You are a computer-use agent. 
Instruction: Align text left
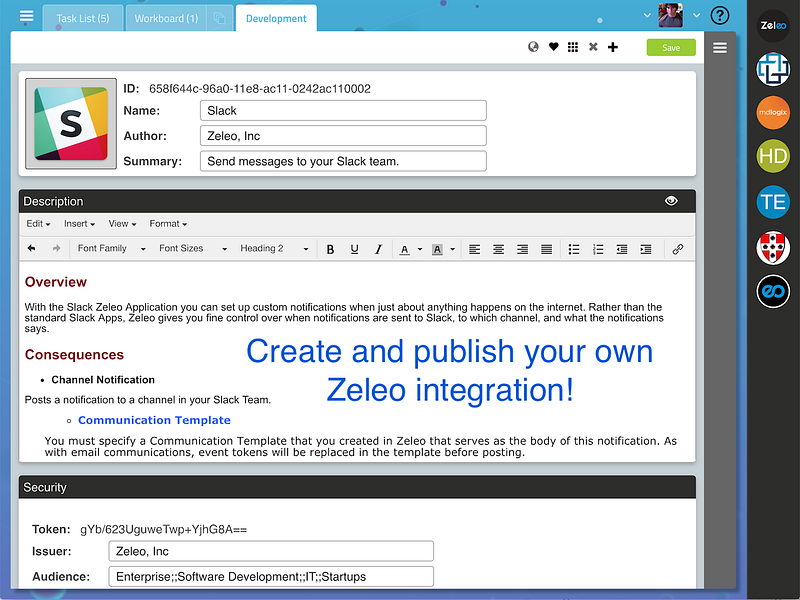474,249
